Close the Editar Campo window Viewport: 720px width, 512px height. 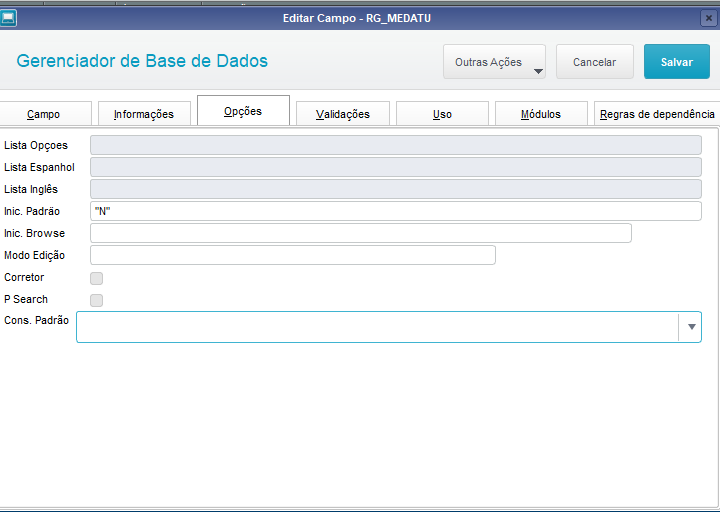(x=709, y=18)
